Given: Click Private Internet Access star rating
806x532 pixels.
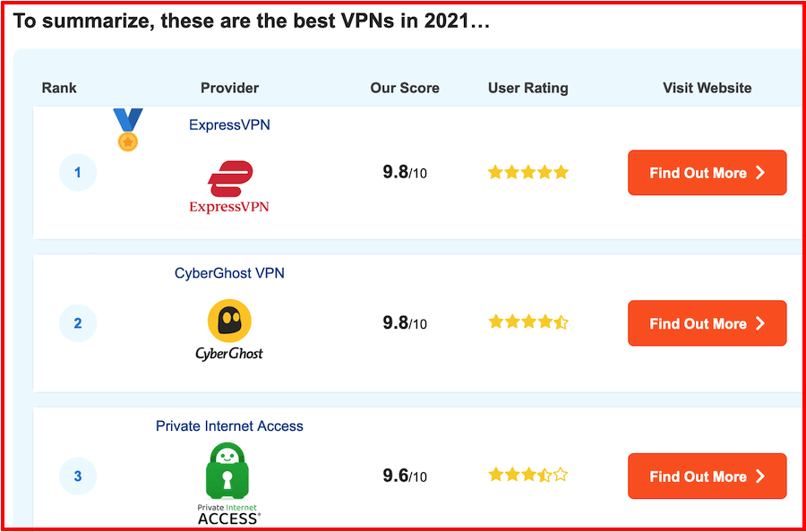Looking at the screenshot, I should pos(527,475).
